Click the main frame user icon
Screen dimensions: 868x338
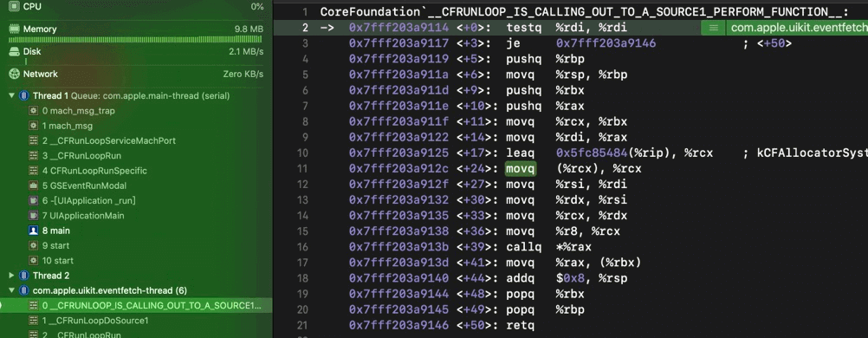pyautogui.click(x=33, y=231)
